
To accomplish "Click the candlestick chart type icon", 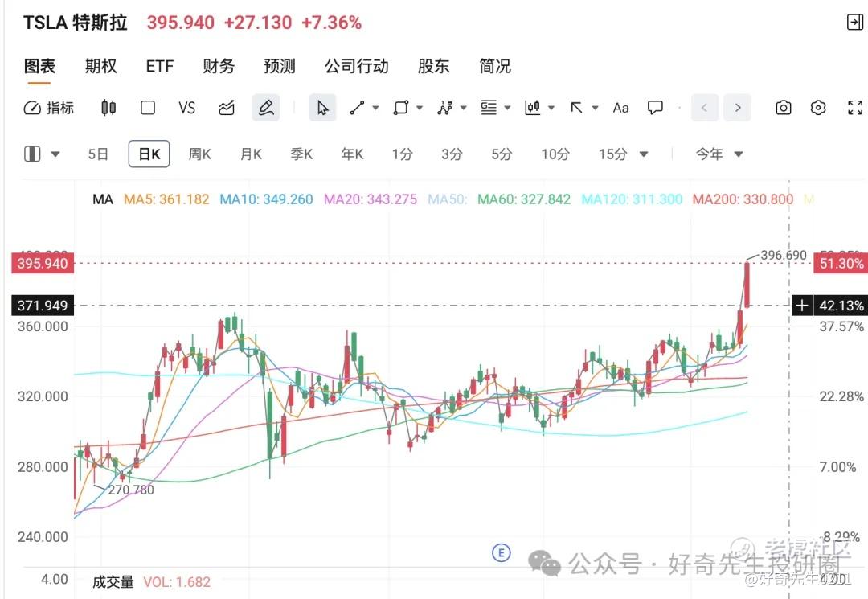I will click(x=108, y=108).
